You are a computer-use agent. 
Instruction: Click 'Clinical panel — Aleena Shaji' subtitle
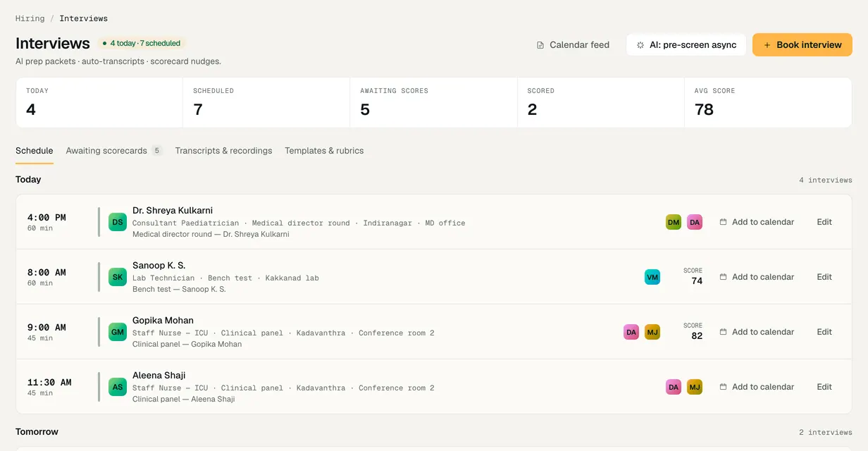[x=183, y=399]
